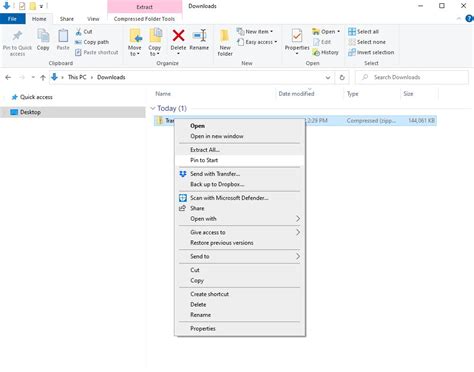Image resolution: width=474 pixels, height=372 pixels.
Task: Open the ribbon Open button dropdown
Action: (x=339, y=32)
